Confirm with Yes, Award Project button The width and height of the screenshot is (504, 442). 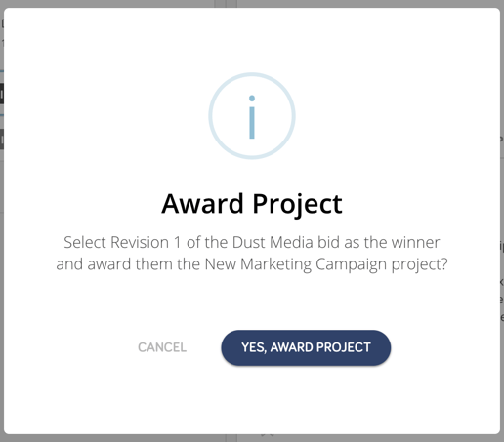306,347
